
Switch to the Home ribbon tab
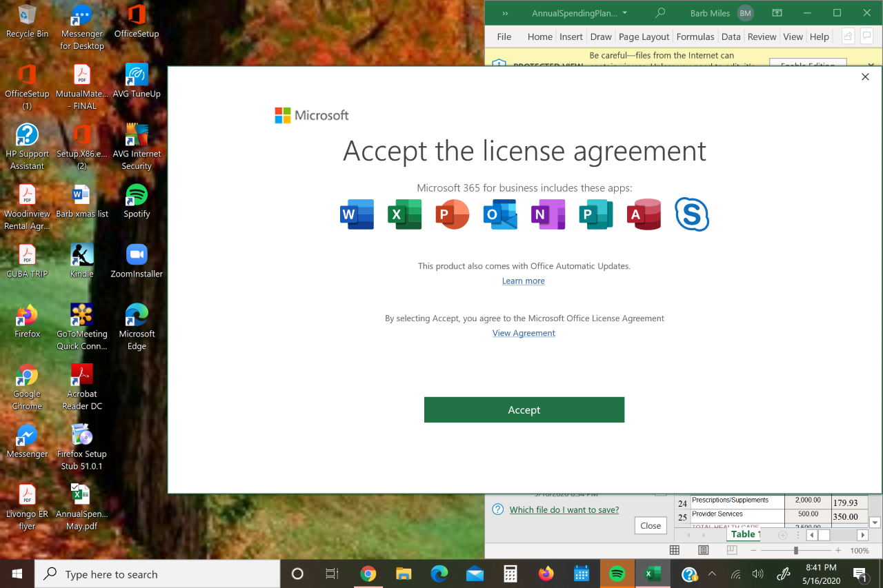tap(539, 37)
